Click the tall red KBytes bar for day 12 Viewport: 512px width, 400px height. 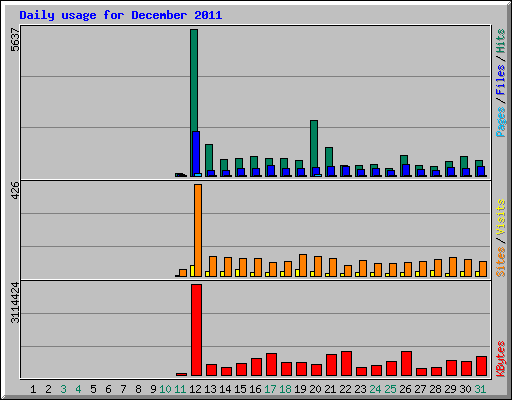(x=196, y=330)
